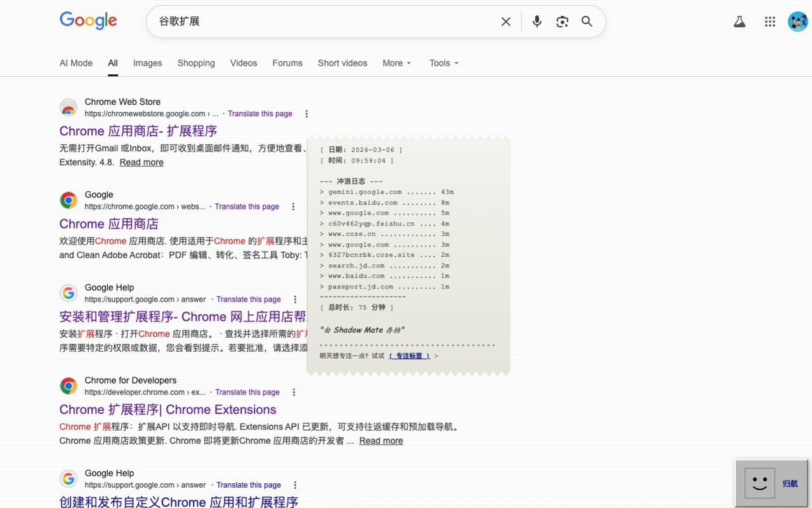
Task: Open 'Chrome 应用商店- 扩展程序' result link
Action: coord(138,131)
